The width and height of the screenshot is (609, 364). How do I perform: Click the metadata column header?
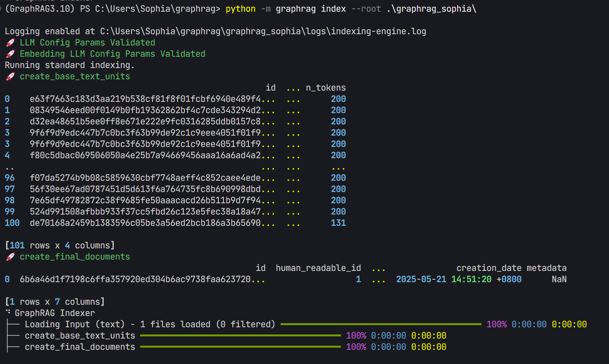(547, 268)
